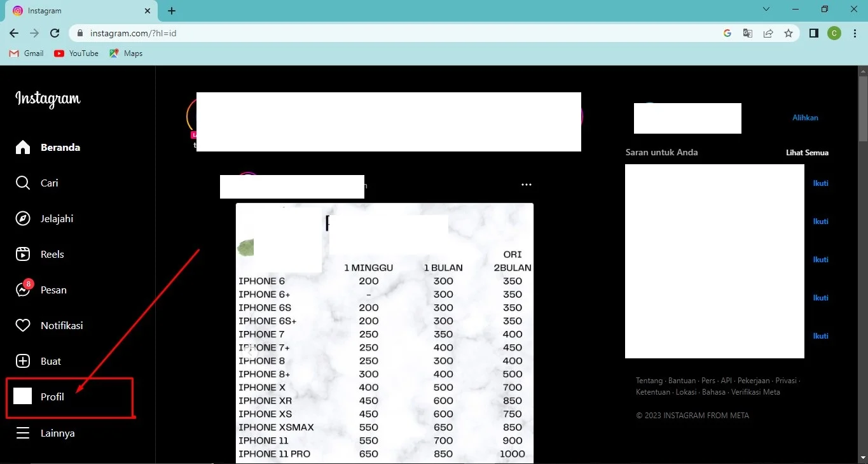868x464 pixels.
Task: Click Lihat Semua suggestions link
Action: [x=808, y=153]
